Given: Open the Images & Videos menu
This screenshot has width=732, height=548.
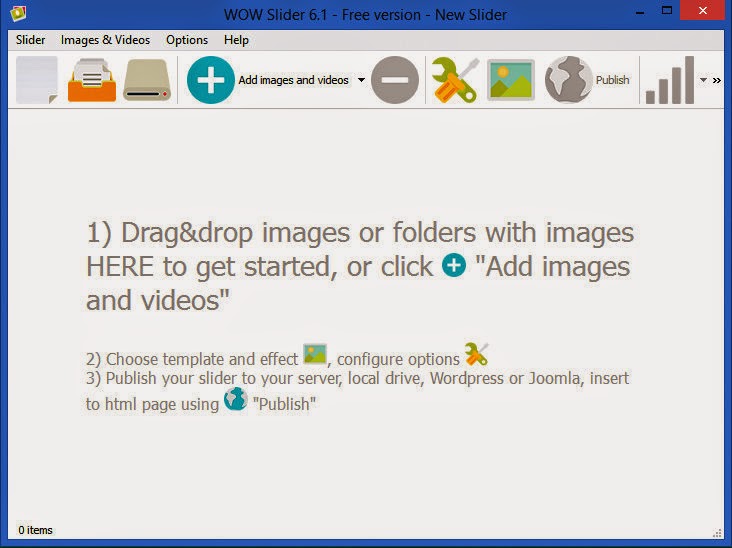Looking at the screenshot, I should [106, 40].
